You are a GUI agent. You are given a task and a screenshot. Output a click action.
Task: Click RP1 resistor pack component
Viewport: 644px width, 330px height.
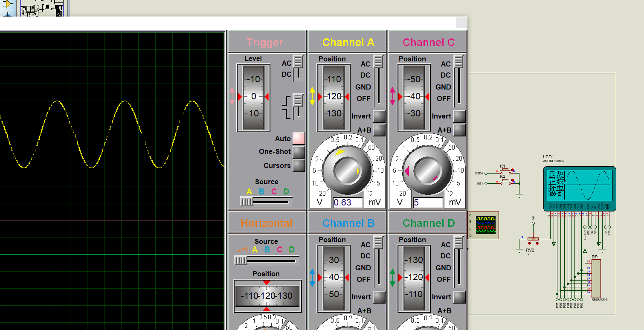[596, 278]
